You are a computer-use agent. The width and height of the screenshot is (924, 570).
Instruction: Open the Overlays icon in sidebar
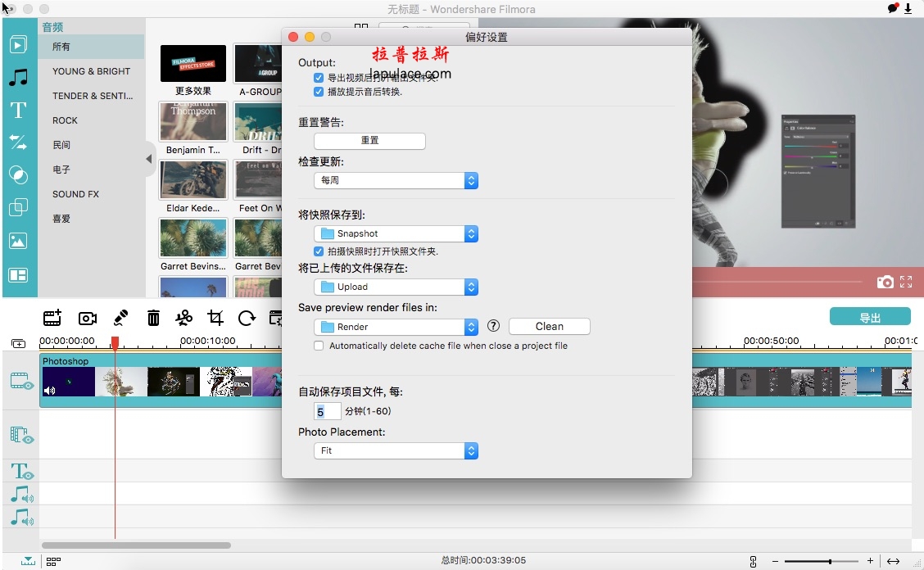(x=18, y=207)
